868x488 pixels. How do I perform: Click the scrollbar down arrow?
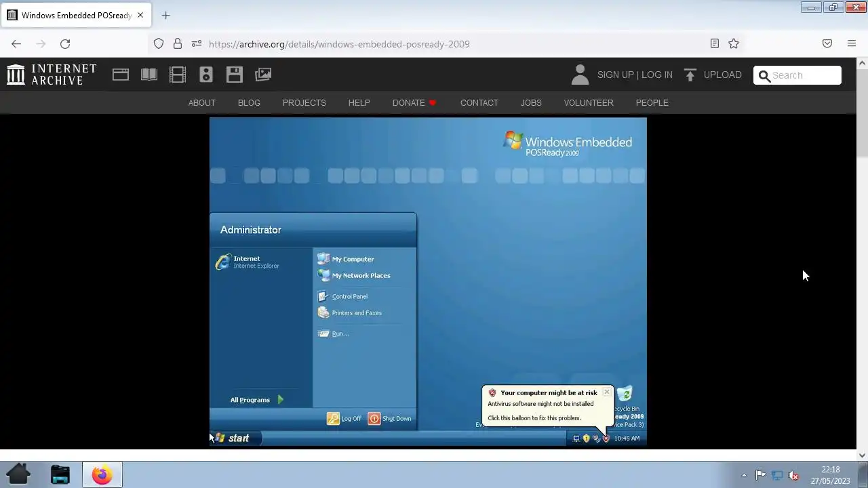[862, 455]
